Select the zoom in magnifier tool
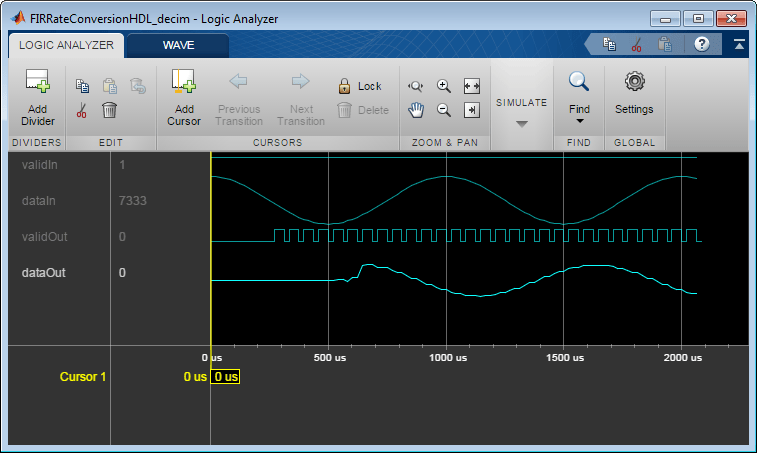 444,86
